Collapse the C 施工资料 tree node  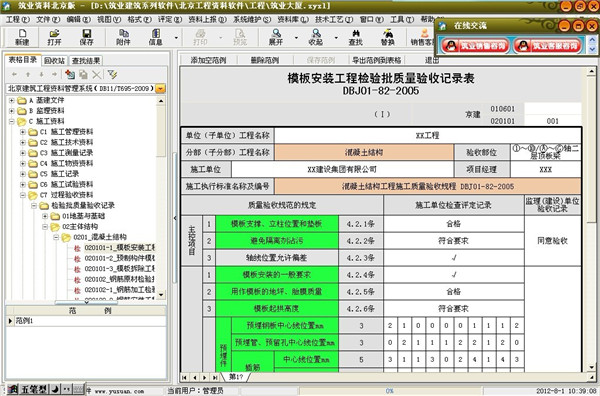[12, 122]
